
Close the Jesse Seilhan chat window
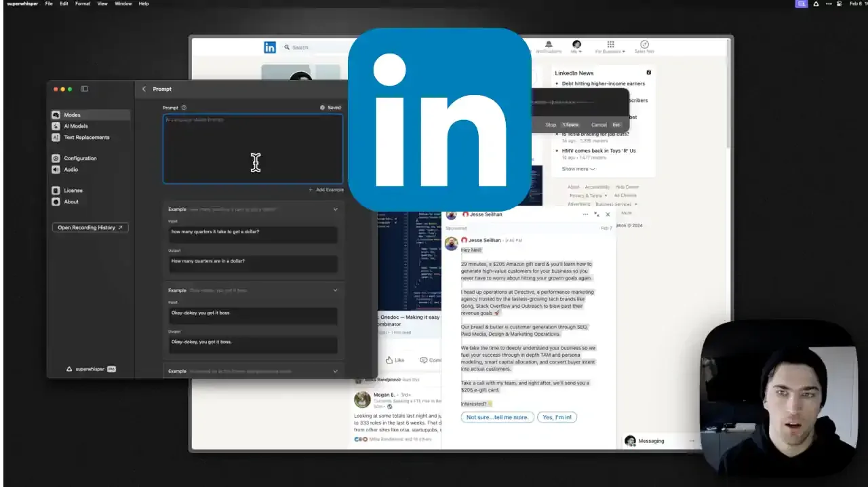(x=608, y=214)
